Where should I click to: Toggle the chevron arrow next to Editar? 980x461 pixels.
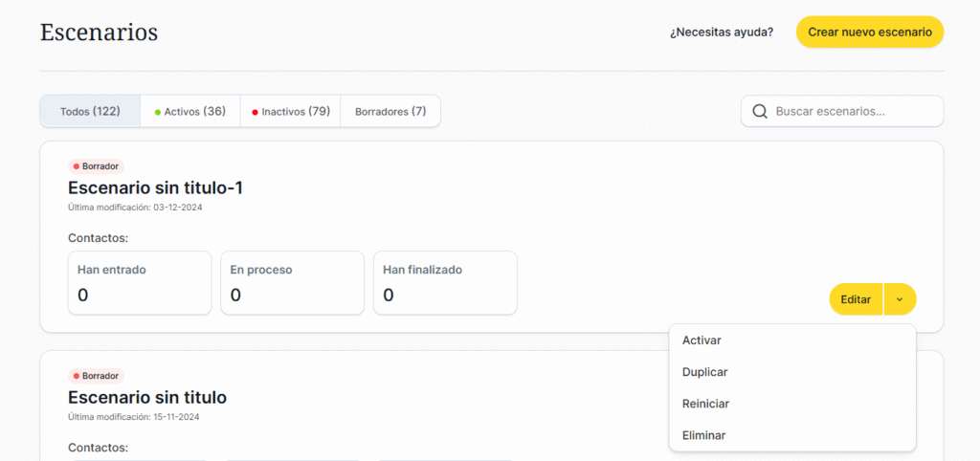[900, 299]
